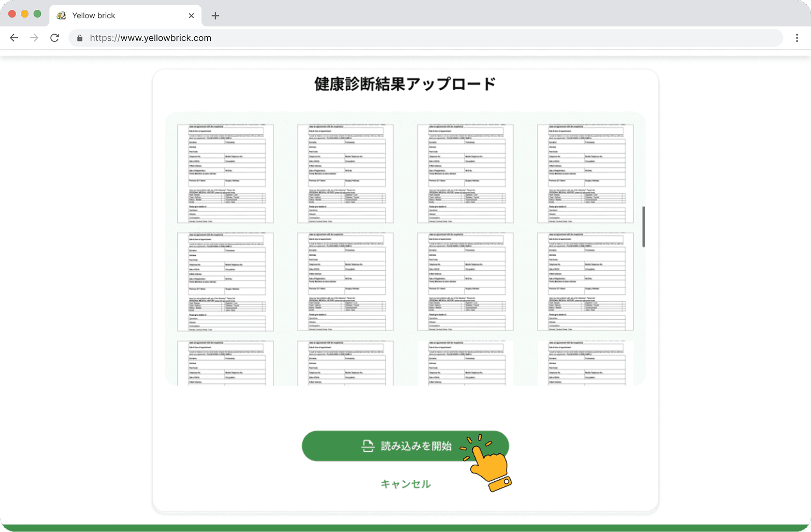Open the browser three-dot menu

tap(796, 38)
